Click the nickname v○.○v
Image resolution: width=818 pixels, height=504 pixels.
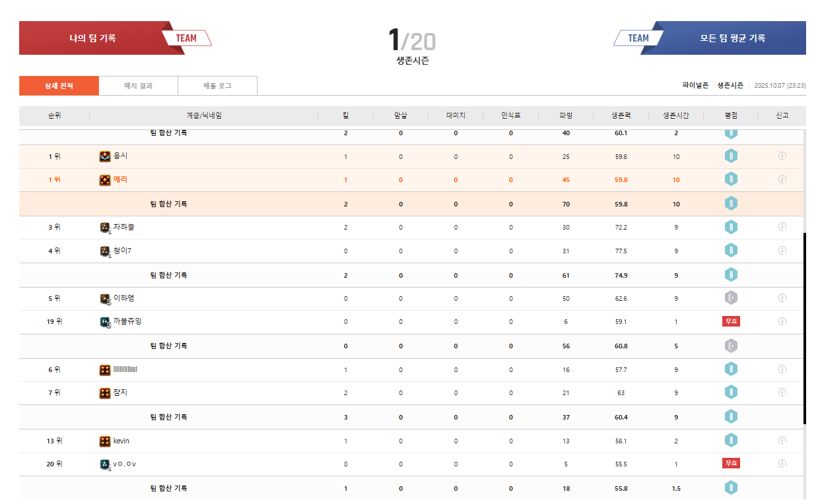click(125, 464)
